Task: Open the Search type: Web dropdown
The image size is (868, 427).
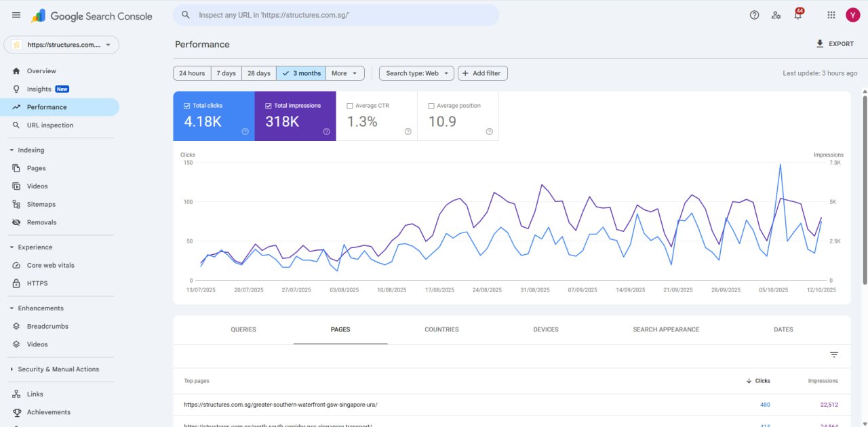Action: [x=416, y=73]
